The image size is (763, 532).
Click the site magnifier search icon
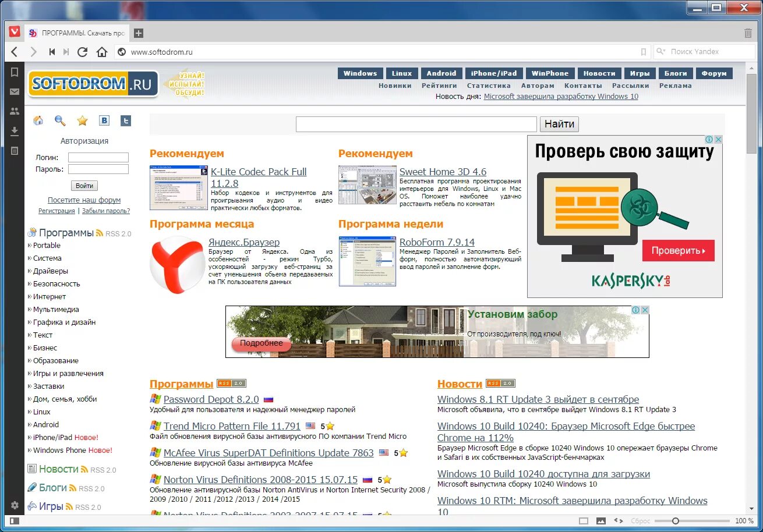tap(60, 120)
